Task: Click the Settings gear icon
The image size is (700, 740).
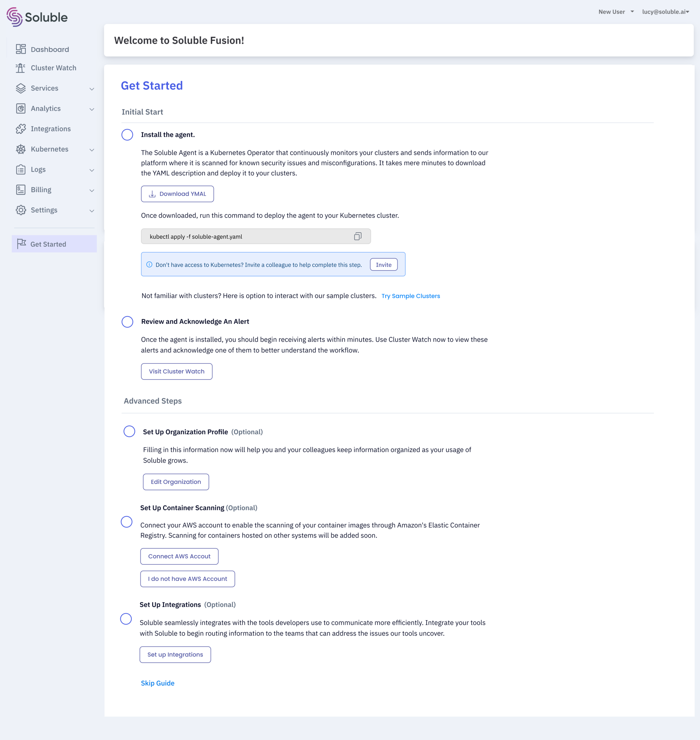Action: click(21, 210)
